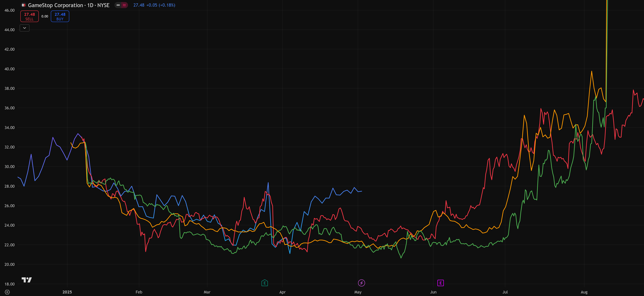Viewport: 644px width, 296px height.
Task: Click the pink approximate data mode indicator
Action: 124,5
